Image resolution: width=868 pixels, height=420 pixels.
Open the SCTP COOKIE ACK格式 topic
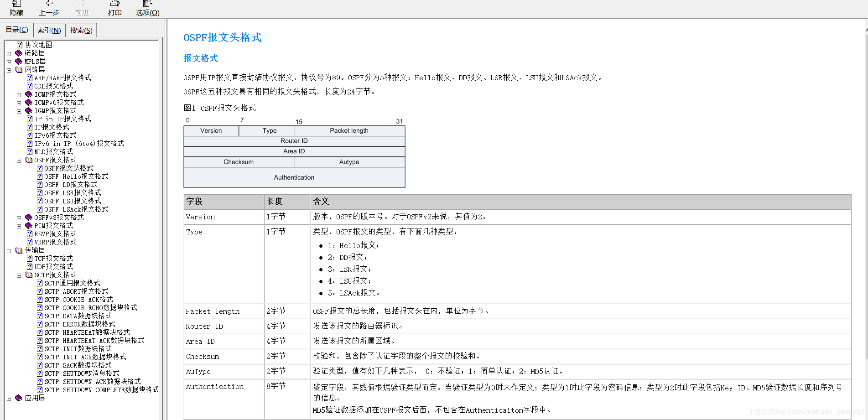78,300
